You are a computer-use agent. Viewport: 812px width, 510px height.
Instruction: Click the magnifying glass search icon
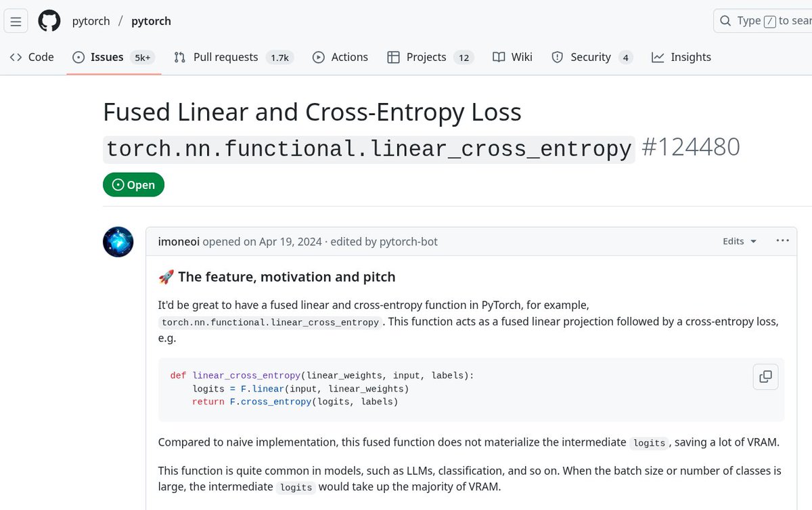725,20
